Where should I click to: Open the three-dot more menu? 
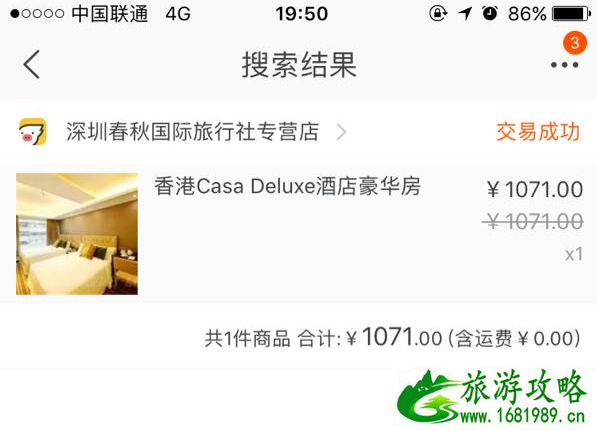(x=565, y=65)
